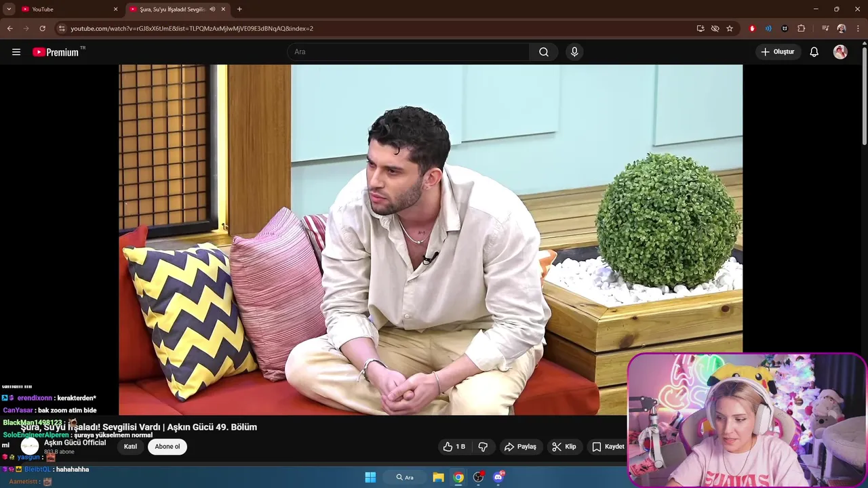
Task: Expand the tab search dropdown arrow
Action: [9, 9]
